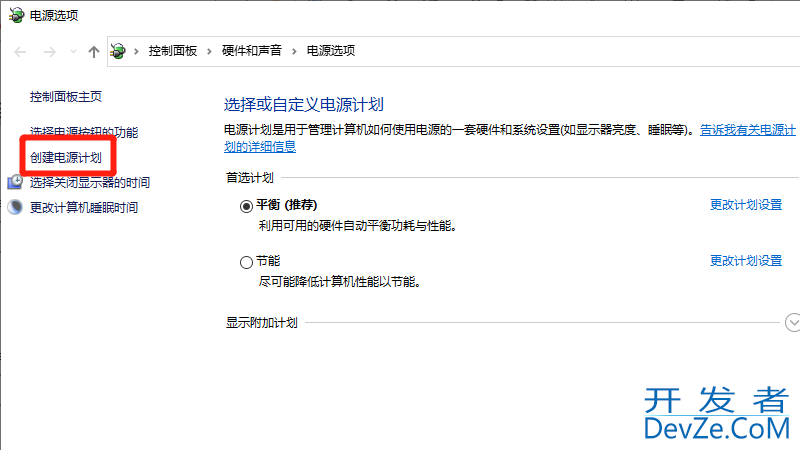This screenshot has width=800, height=450.
Task: Click the 显示附加计划 label text
Action: pyautogui.click(x=262, y=322)
